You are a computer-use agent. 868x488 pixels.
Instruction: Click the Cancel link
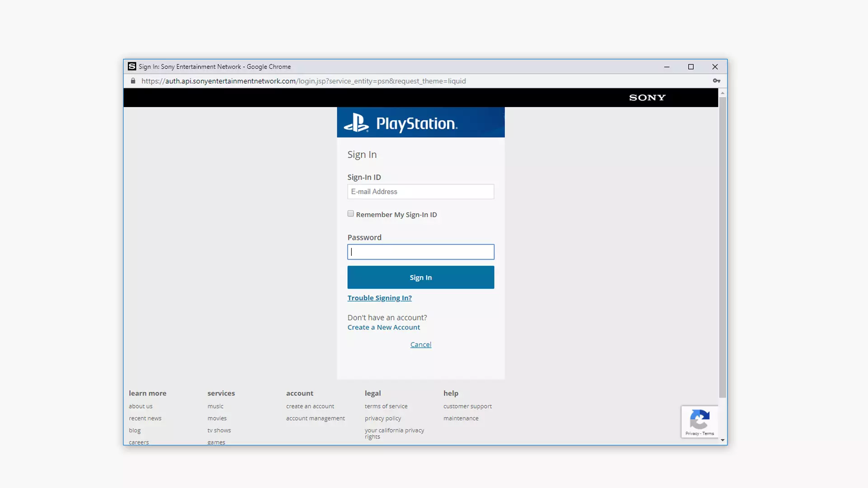tap(420, 345)
